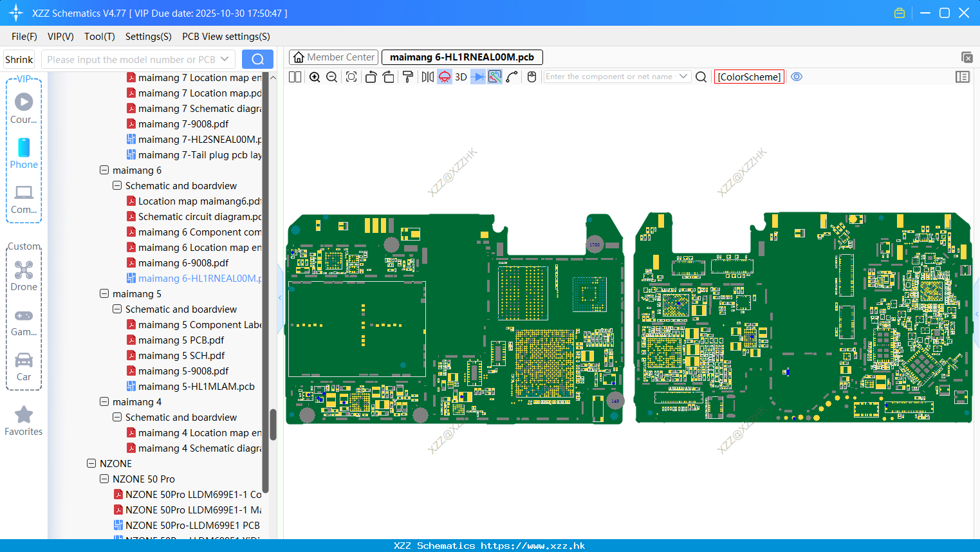The width and height of the screenshot is (980, 552).
Task: Collapse the maimang 4 tree node
Action: (x=104, y=401)
